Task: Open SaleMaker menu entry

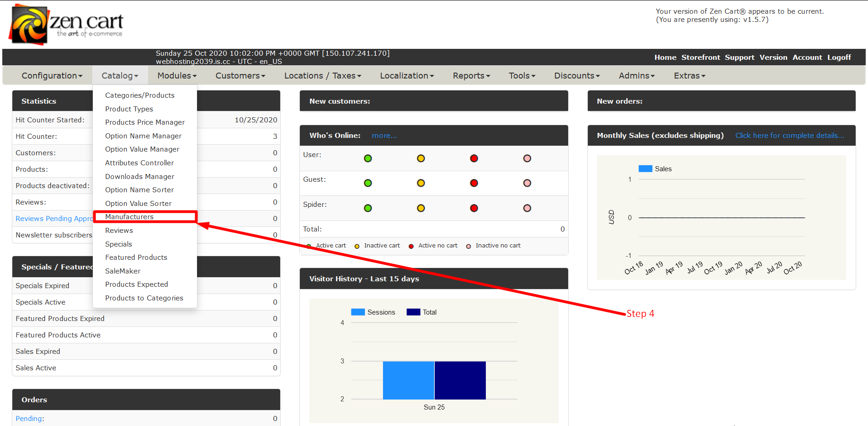Action: click(122, 271)
